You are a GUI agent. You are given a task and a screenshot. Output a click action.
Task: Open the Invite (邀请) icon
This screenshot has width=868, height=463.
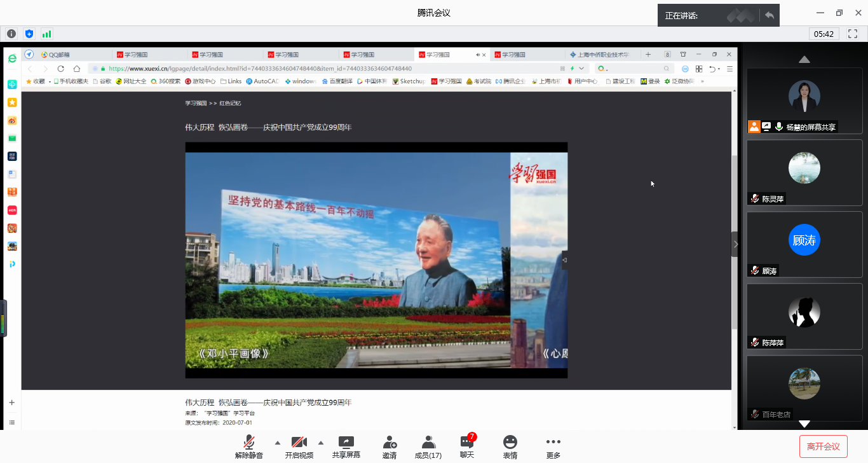pyautogui.click(x=390, y=446)
